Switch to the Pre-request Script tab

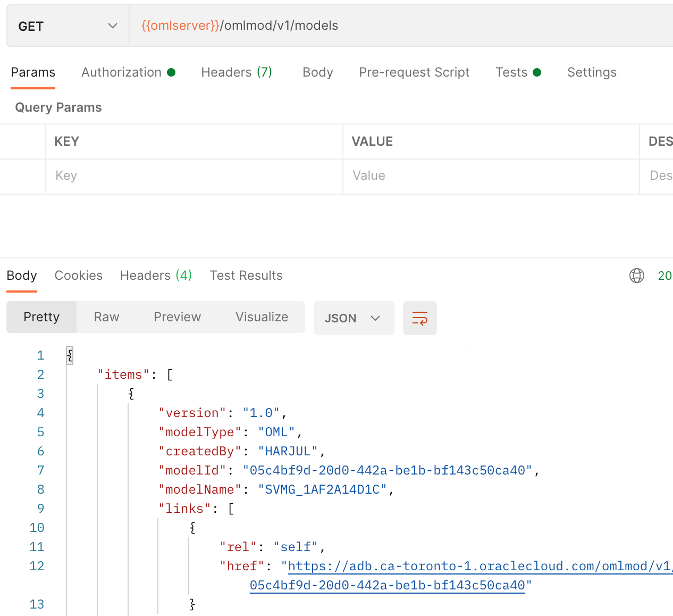[x=414, y=72]
